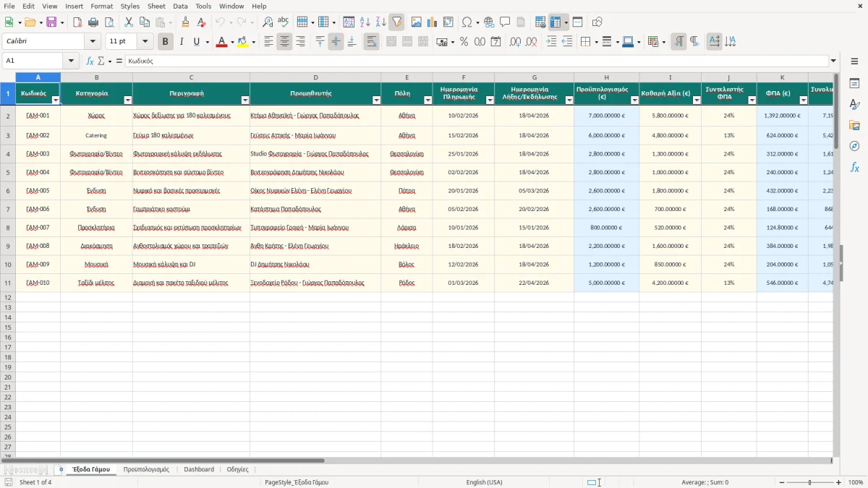Enable Center Horizontally alignment
The width and height of the screenshot is (868, 488).
284,42
